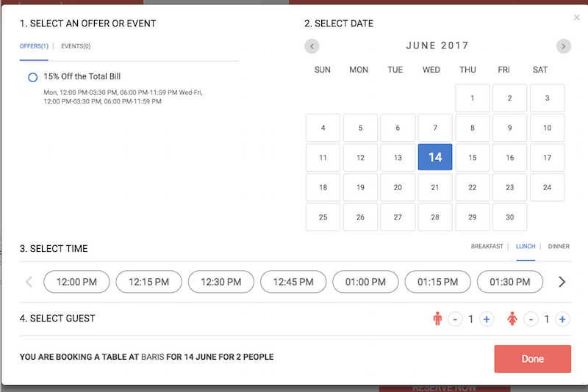588x392 pixels.
Task: Pick June 13 on the calendar
Action: (x=398, y=158)
